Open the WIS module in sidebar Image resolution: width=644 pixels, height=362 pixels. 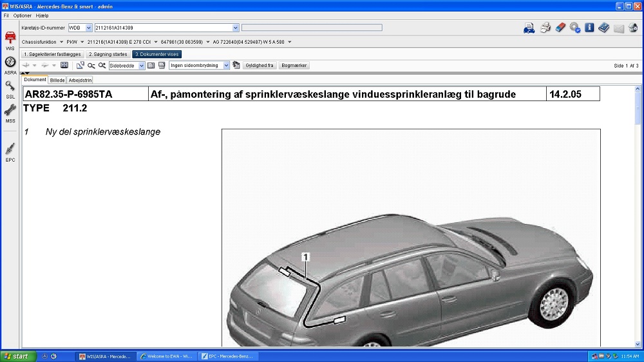tap(10, 41)
